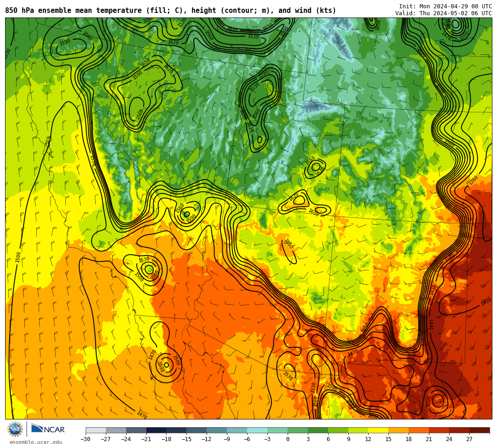Click the -18 colorbar tick label
The image size is (497, 448).
coord(167,439)
